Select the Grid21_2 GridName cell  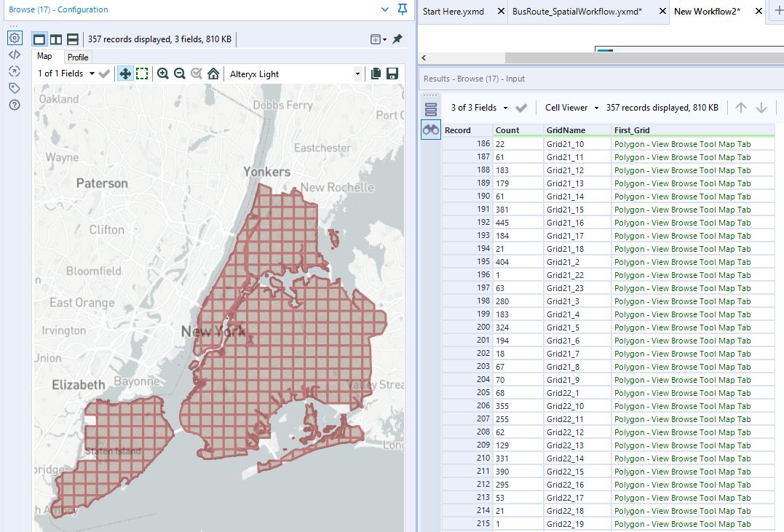tap(577, 262)
